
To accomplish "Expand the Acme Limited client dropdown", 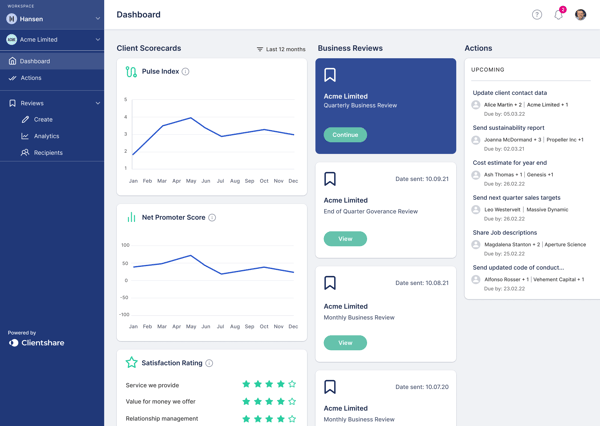I will click(98, 39).
